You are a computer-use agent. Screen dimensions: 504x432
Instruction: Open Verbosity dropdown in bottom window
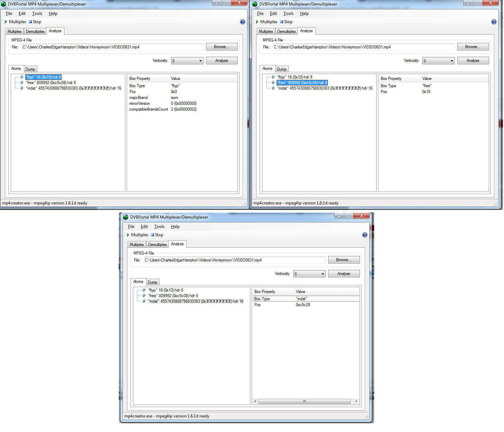point(309,274)
